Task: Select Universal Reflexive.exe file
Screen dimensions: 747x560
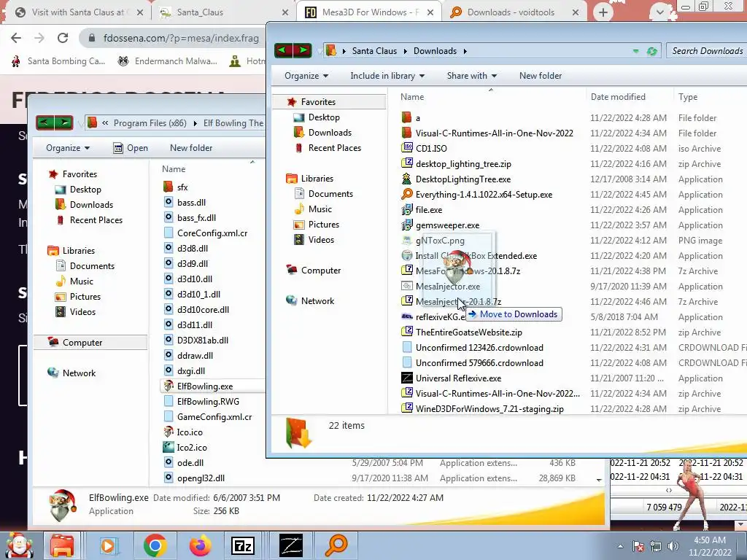Action: [x=458, y=378]
